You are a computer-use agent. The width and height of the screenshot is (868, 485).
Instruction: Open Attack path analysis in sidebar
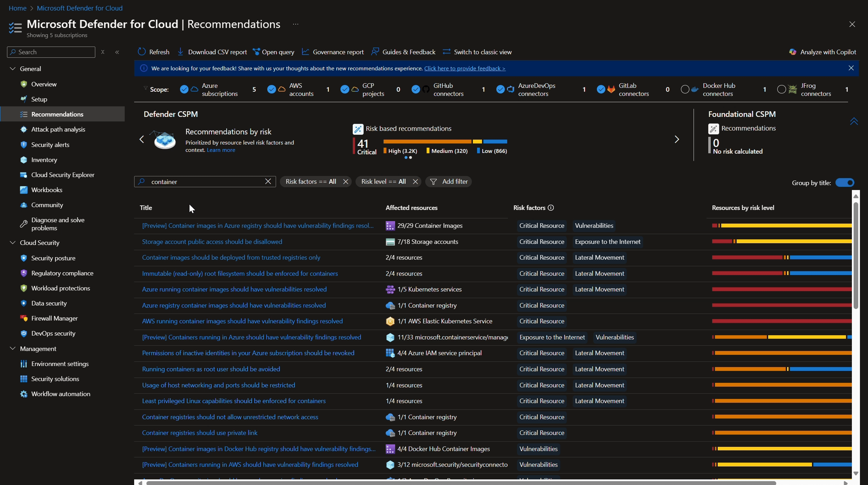pyautogui.click(x=58, y=129)
